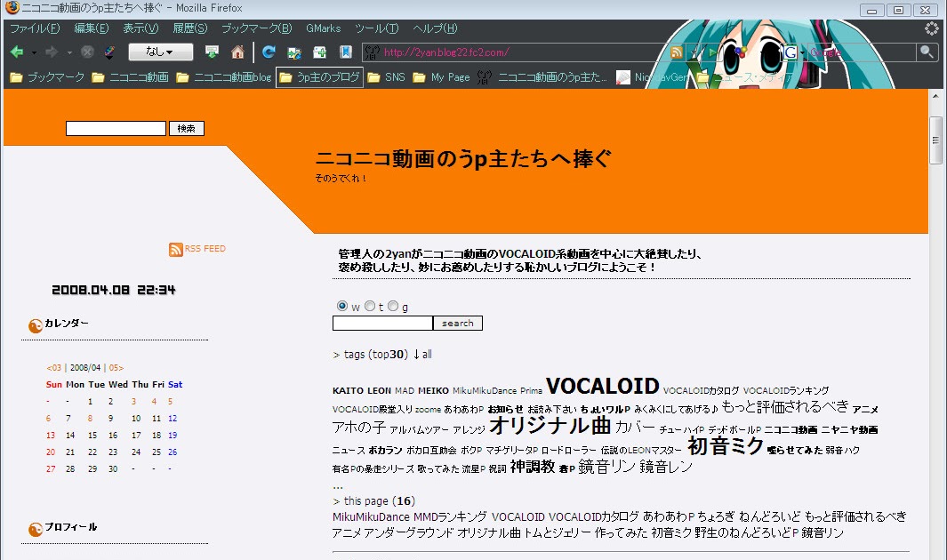Open the ブックマーク bookmarks folder
The image size is (947, 560).
click(x=47, y=77)
